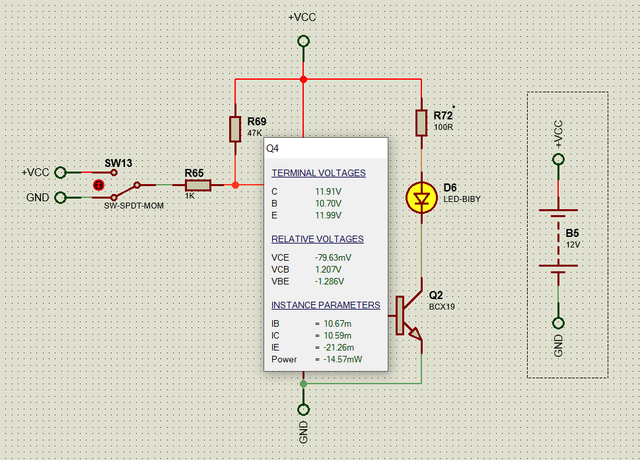Click the Q4 popup title bar
640x460 pixels.
pyautogui.click(x=326, y=149)
